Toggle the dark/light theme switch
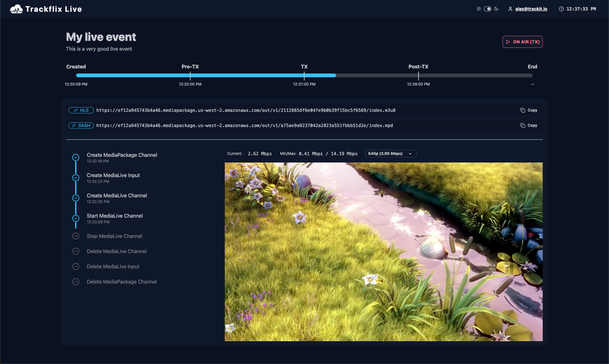Viewport: 609px width, 364px height. pyautogui.click(x=488, y=9)
